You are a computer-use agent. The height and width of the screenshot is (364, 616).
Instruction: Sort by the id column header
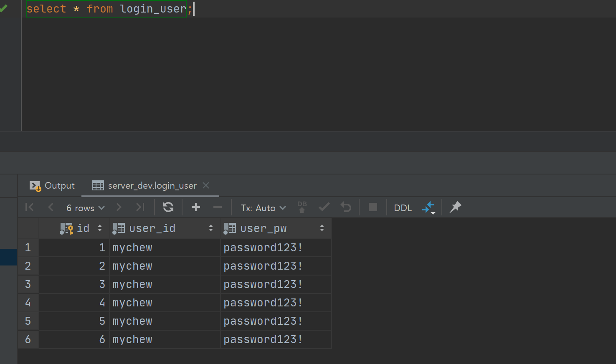pyautogui.click(x=74, y=228)
